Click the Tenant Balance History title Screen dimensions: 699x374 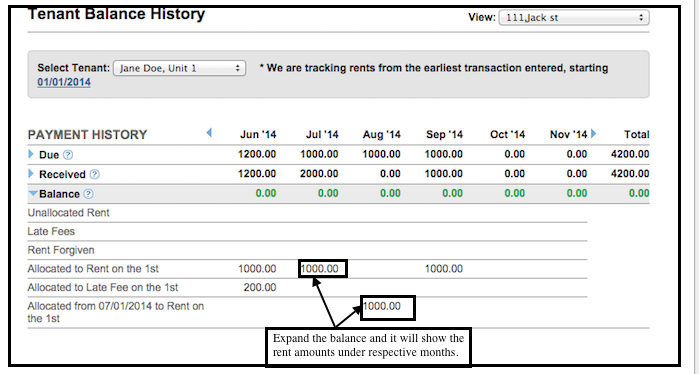[x=116, y=14]
